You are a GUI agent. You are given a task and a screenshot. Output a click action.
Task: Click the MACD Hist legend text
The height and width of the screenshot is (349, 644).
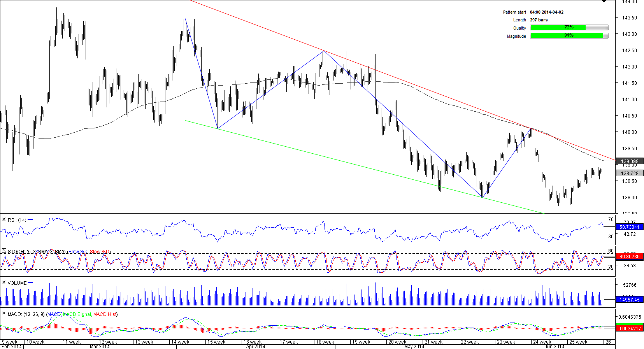(105, 314)
